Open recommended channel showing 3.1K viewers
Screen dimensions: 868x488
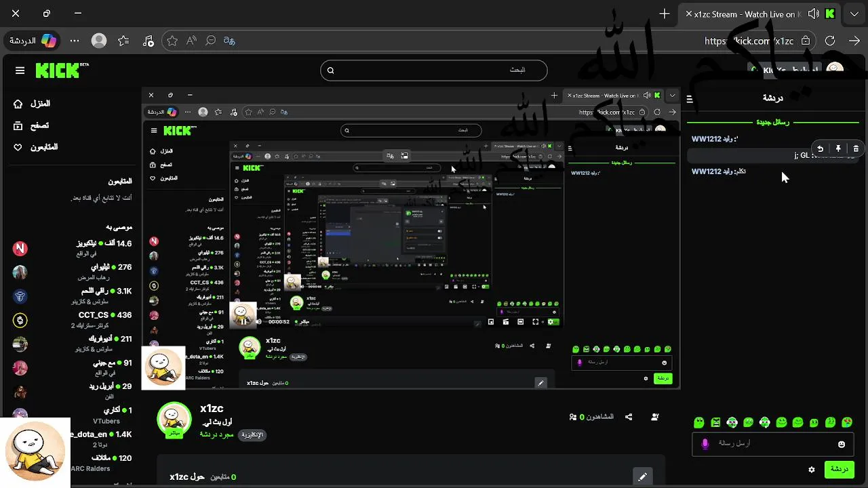pos(71,296)
